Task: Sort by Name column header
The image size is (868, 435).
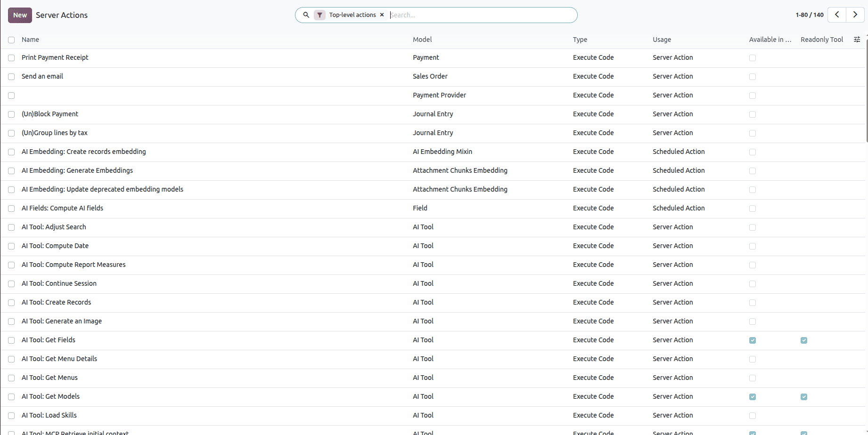Action: click(30, 40)
